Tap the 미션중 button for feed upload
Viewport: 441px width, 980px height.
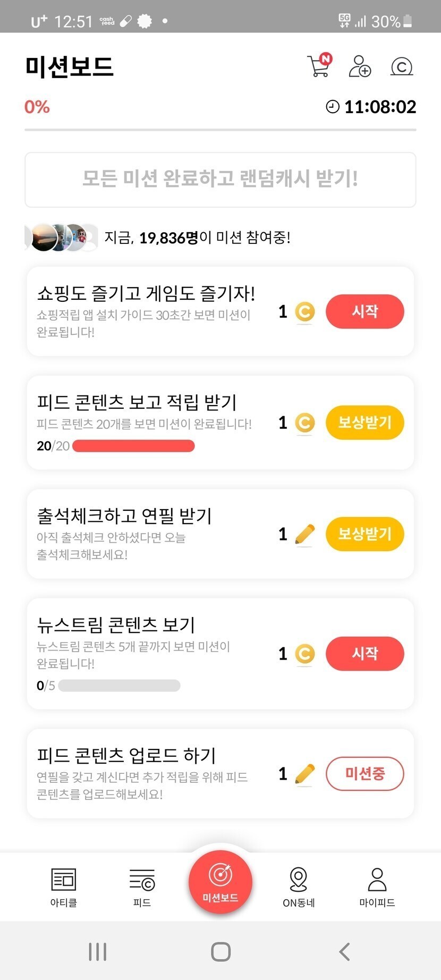(364, 773)
